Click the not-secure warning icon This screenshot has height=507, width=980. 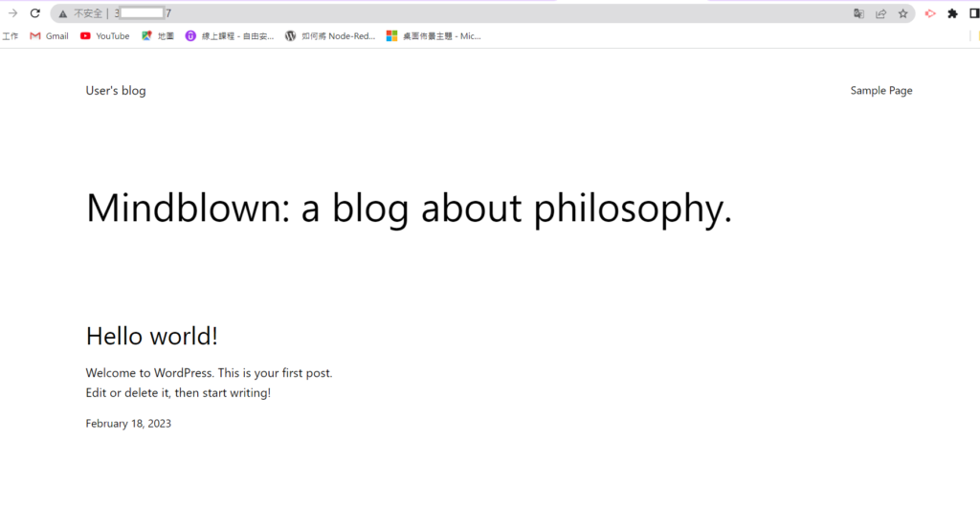pos(63,14)
